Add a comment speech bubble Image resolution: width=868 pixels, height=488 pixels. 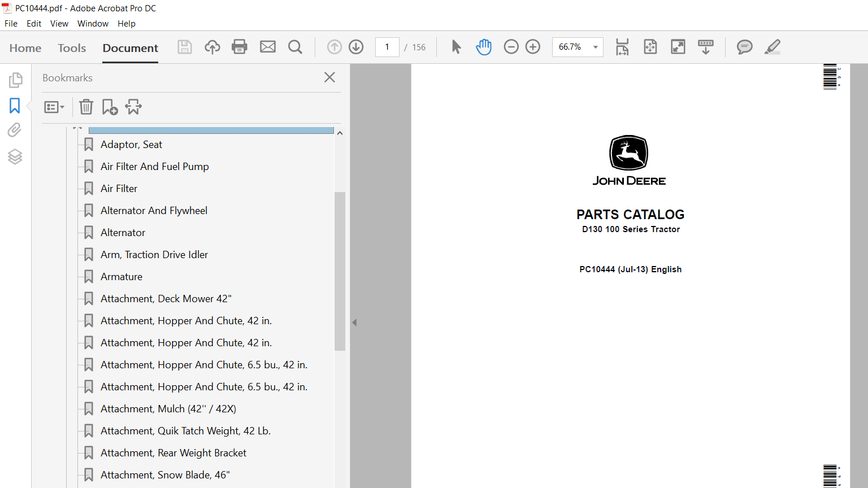[x=745, y=47]
